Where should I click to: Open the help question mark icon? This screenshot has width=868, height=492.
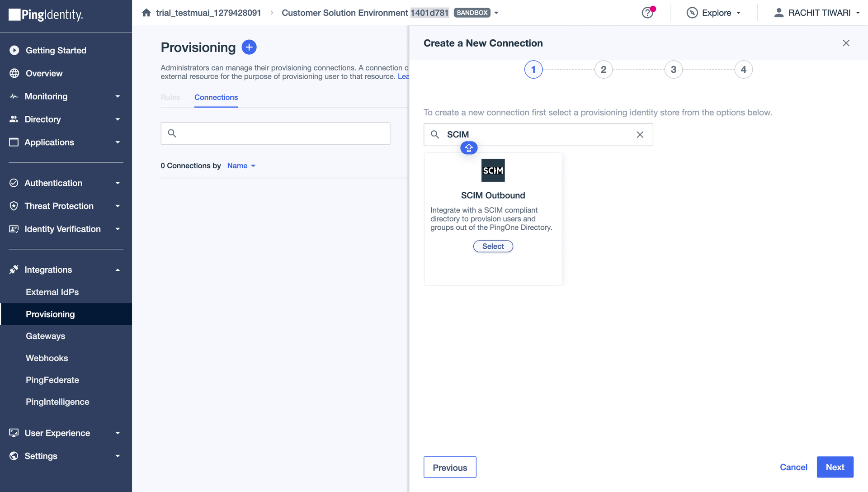647,13
